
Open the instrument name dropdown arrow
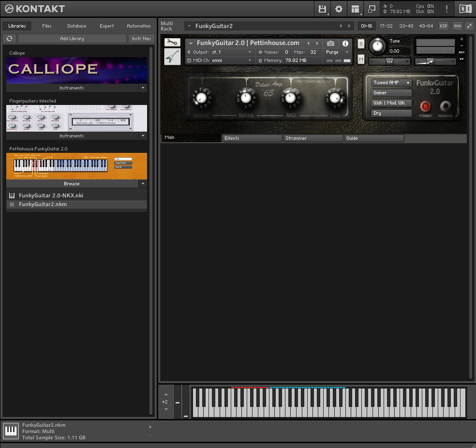click(191, 44)
